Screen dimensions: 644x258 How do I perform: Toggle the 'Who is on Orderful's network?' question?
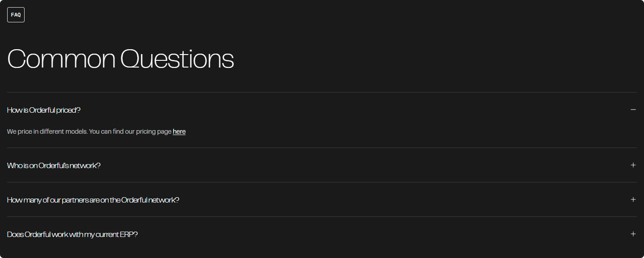click(54, 165)
